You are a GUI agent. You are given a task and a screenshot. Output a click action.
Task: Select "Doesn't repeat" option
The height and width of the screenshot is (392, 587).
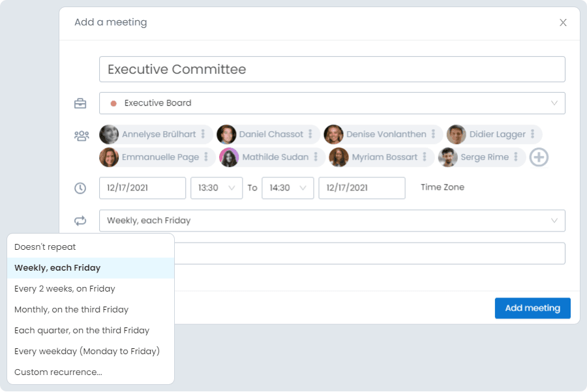coord(46,247)
